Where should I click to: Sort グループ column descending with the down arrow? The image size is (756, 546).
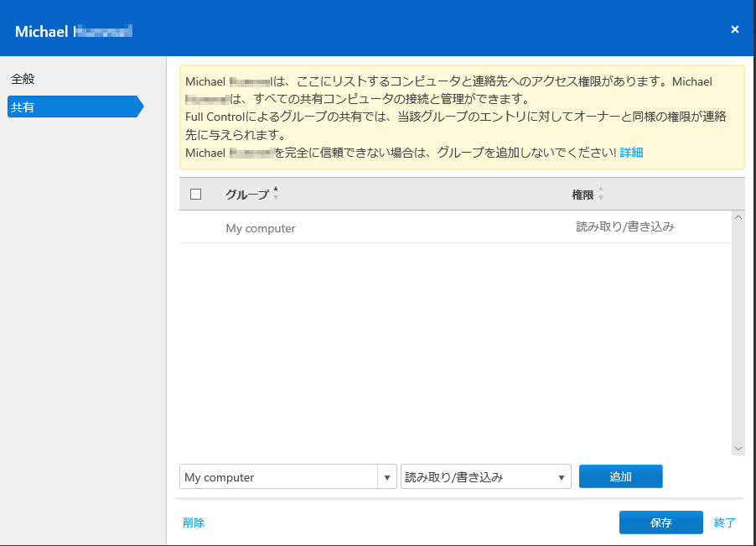pos(275,196)
